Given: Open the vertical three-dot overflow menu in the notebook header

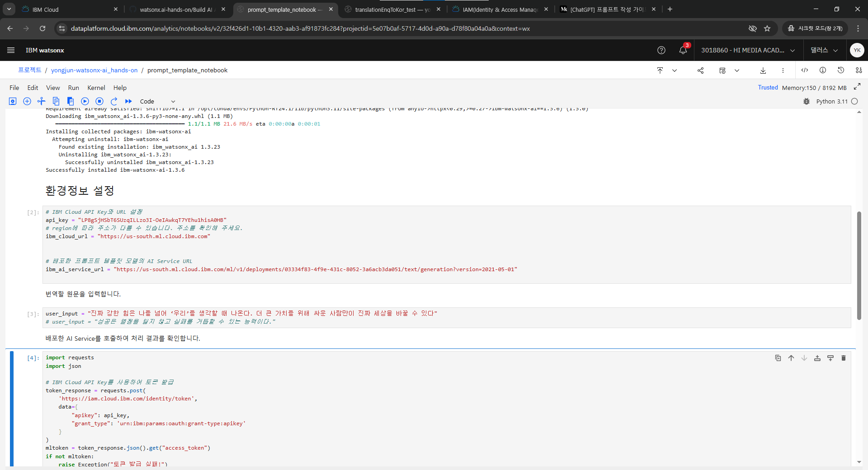Looking at the screenshot, I should [783, 70].
